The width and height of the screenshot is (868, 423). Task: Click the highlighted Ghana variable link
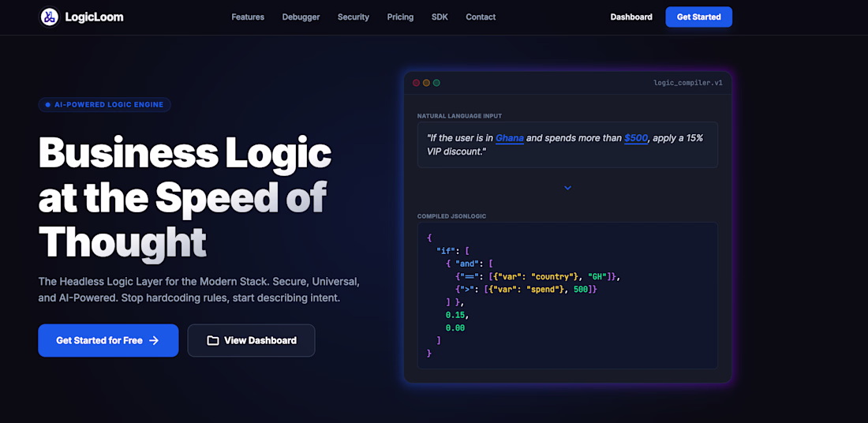pos(510,138)
